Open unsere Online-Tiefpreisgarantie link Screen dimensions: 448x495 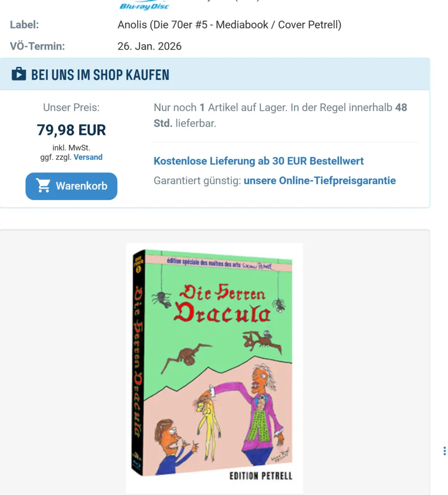(319, 181)
